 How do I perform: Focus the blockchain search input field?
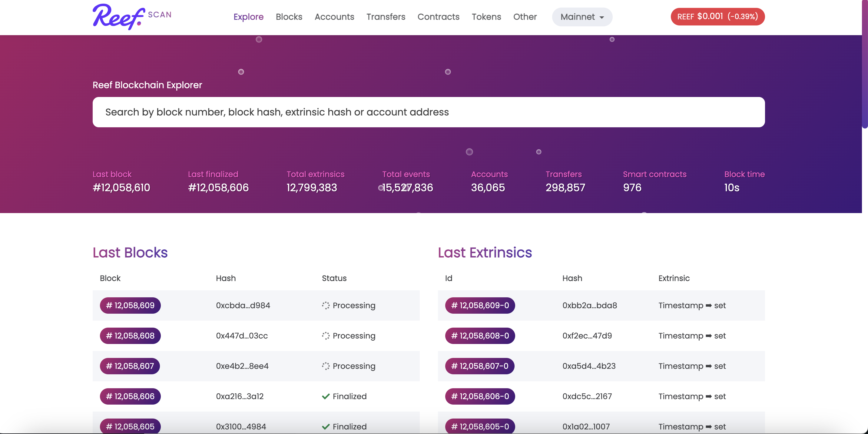coord(428,112)
